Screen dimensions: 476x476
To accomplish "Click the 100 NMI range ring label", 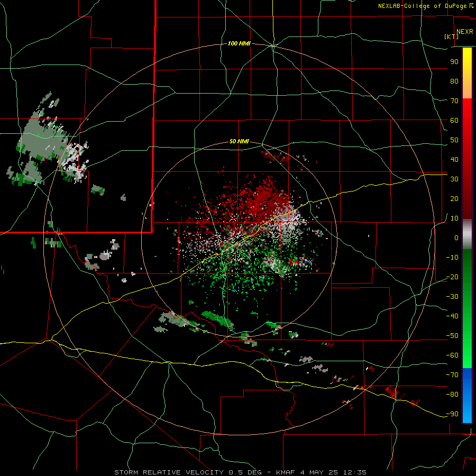I will [x=239, y=44].
